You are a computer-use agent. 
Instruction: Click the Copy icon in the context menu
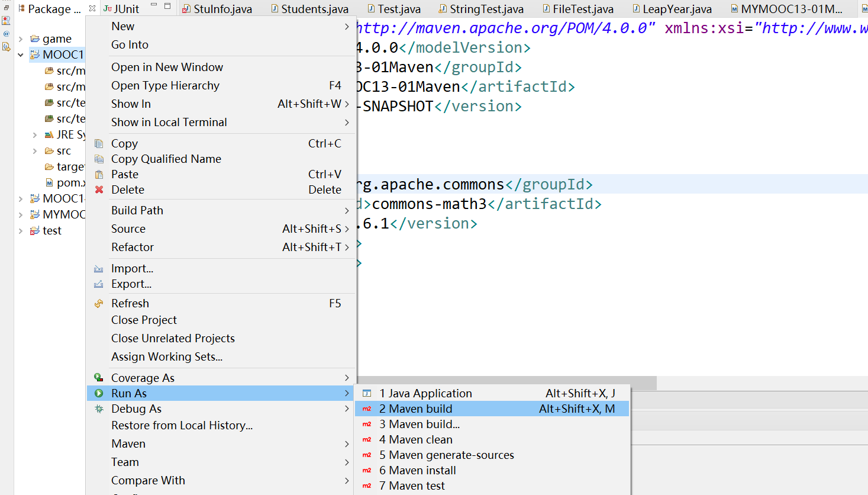click(x=99, y=143)
